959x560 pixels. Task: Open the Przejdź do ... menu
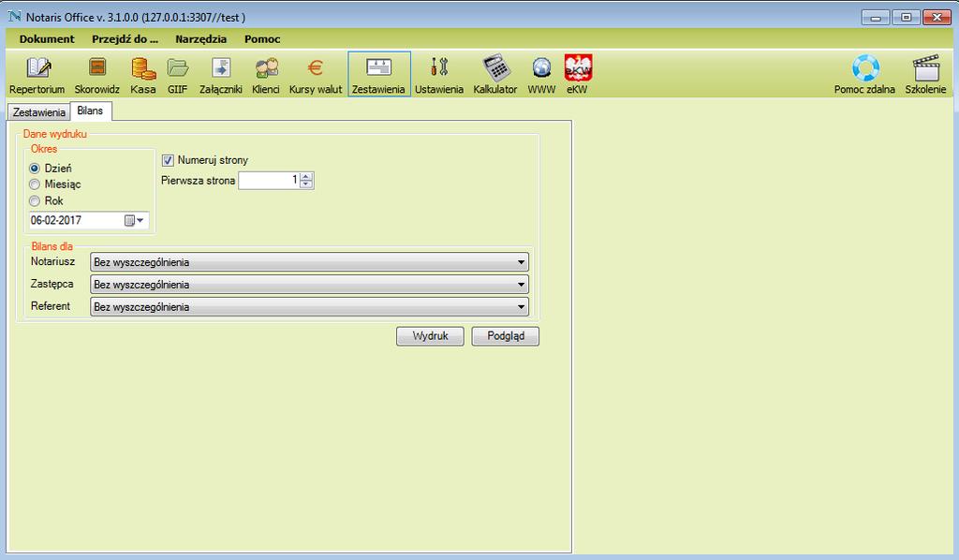pyautogui.click(x=125, y=39)
